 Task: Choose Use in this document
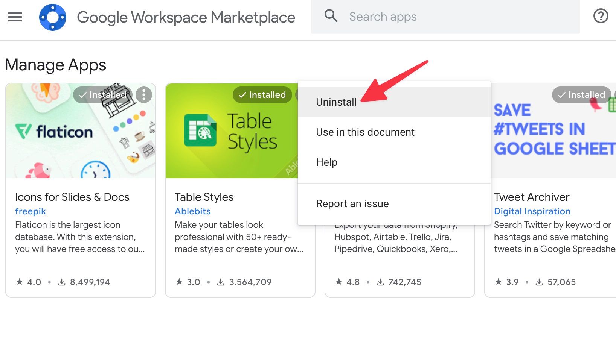(365, 132)
